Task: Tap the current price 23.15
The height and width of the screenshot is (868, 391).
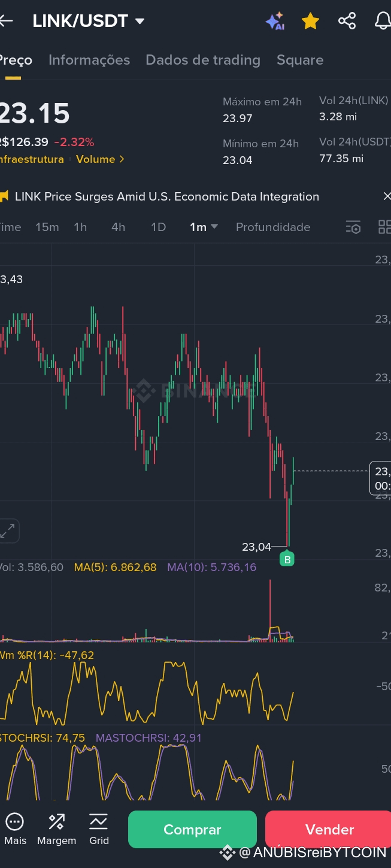Action: pyautogui.click(x=35, y=113)
